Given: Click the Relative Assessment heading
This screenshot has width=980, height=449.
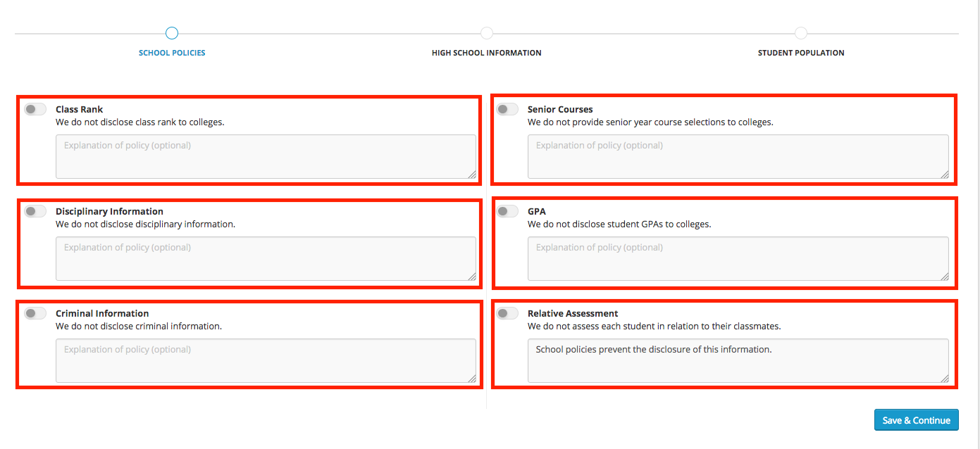Looking at the screenshot, I should tap(573, 313).
